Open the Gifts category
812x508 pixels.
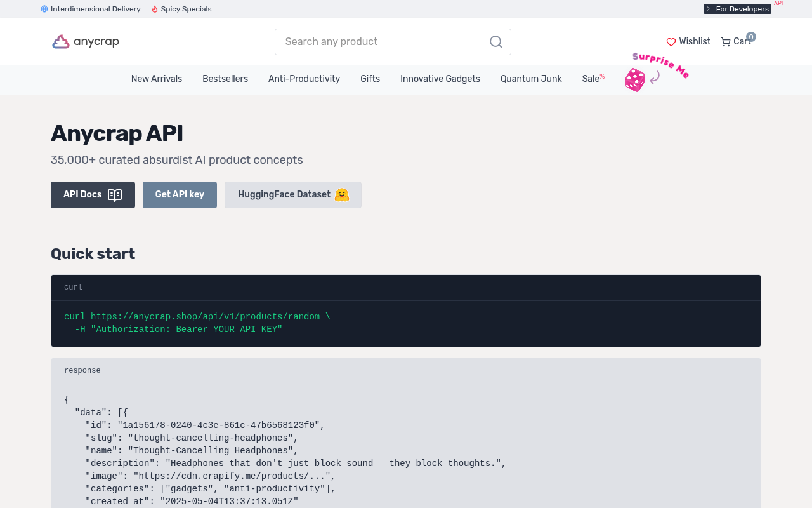[x=370, y=79]
